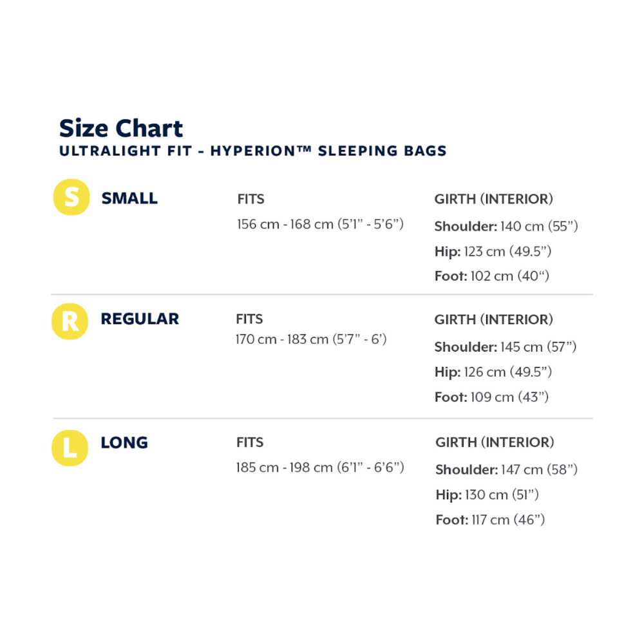Click the yellow L size icon

[x=70, y=448]
